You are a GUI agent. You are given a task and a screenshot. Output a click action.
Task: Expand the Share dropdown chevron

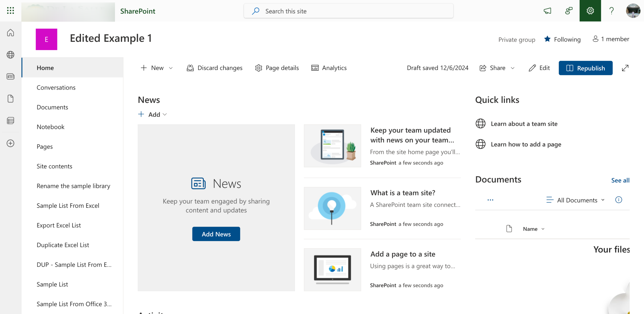(513, 68)
